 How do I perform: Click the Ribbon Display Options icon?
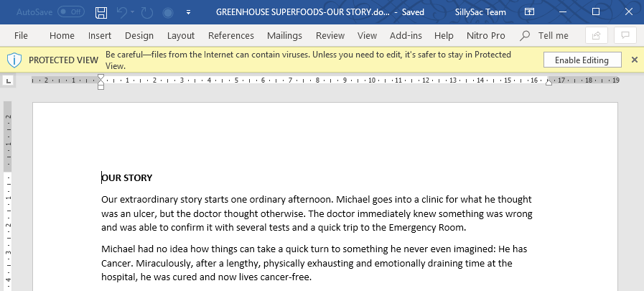pyautogui.click(x=530, y=12)
